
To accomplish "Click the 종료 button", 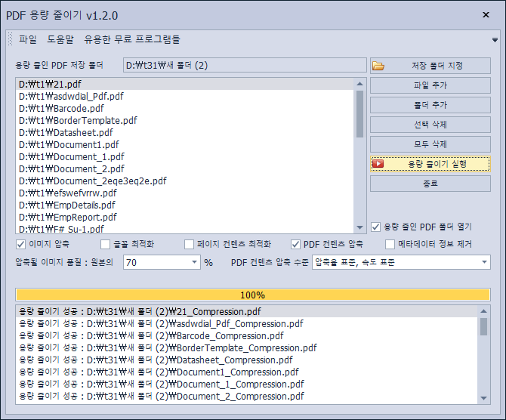I will pyautogui.click(x=430, y=184).
